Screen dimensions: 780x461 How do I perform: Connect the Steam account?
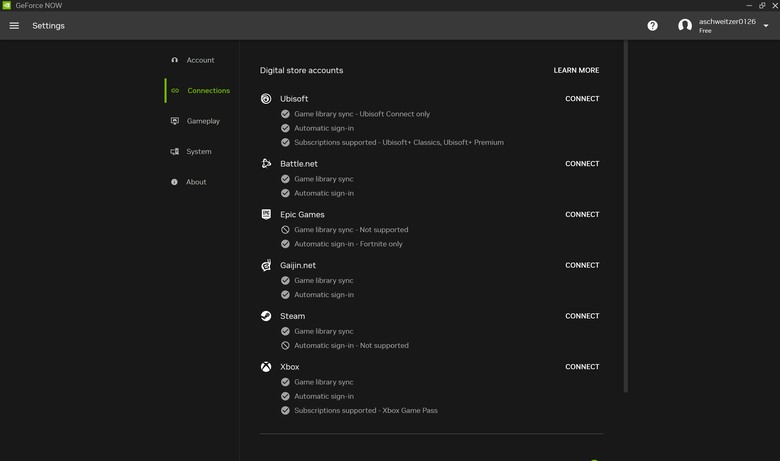582,316
